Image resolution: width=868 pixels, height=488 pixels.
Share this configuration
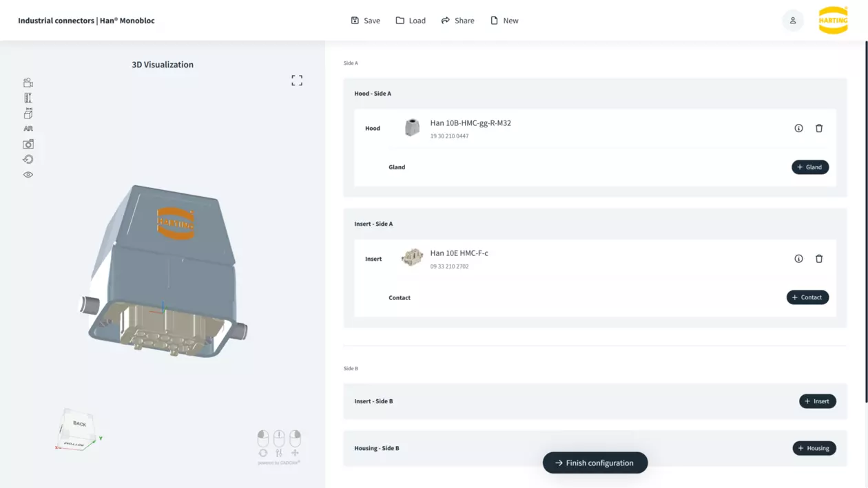pyautogui.click(x=458, y=21)
